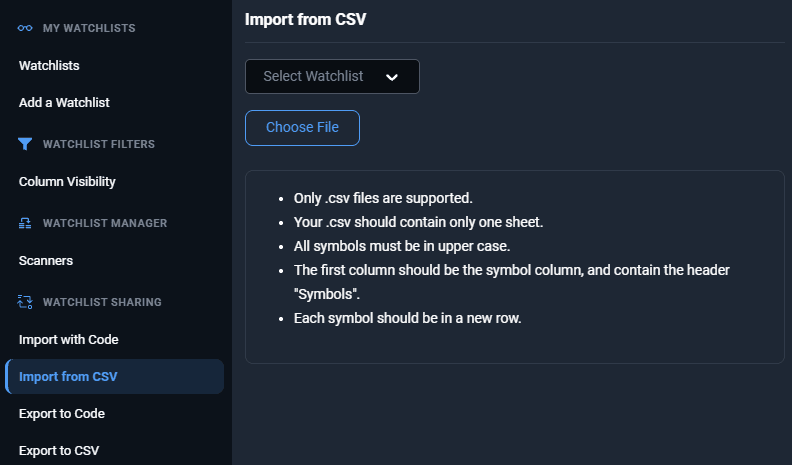The image size is (792, 465).
Task: Click the WATCHLIST SHARING section label
Action: pyautogui.click(x=102, y=302)
